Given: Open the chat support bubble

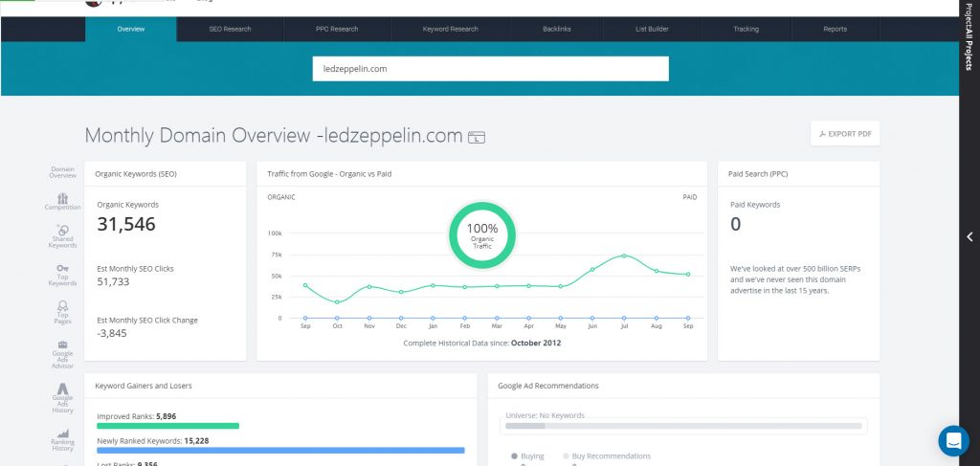Looking at the screenshot, I should pyautogui.click(x=953, y=440).
